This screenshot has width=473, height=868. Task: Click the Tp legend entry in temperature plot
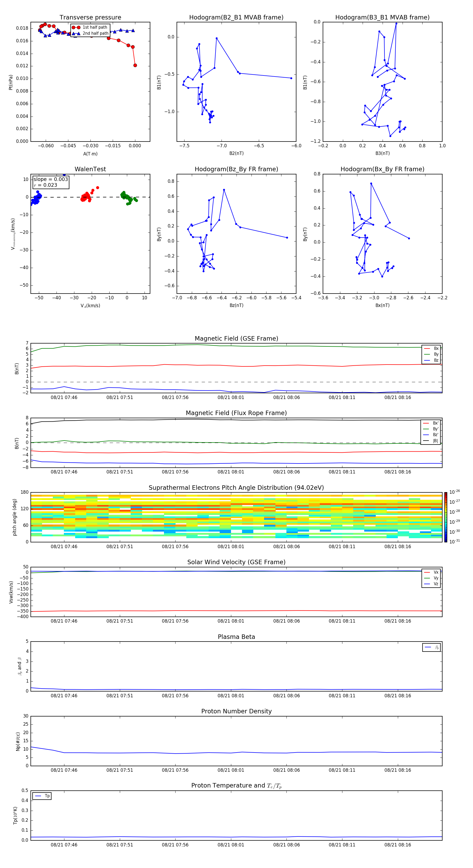coord(42,796)
